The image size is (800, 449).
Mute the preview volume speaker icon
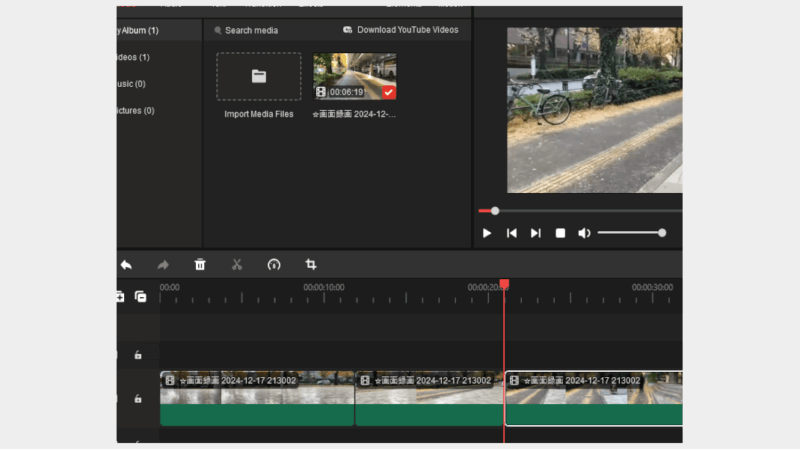tap(584, 233)
